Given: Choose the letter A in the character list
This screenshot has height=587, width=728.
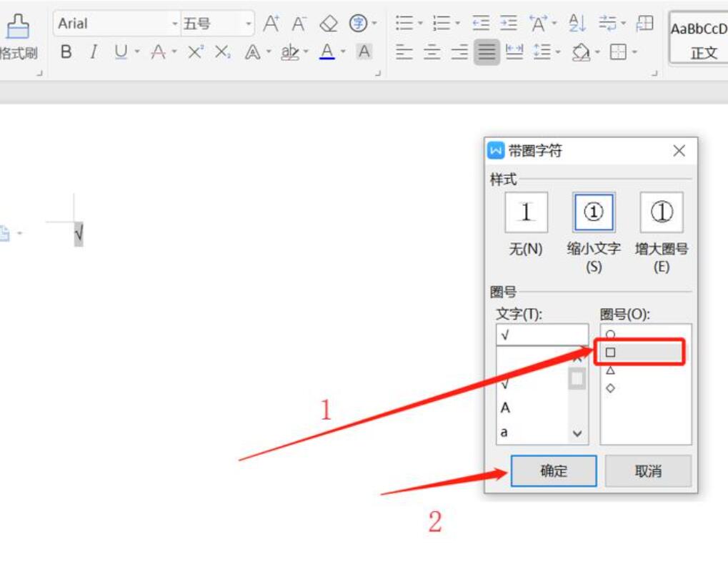Looking at the screenshot, I should (505, 408).
